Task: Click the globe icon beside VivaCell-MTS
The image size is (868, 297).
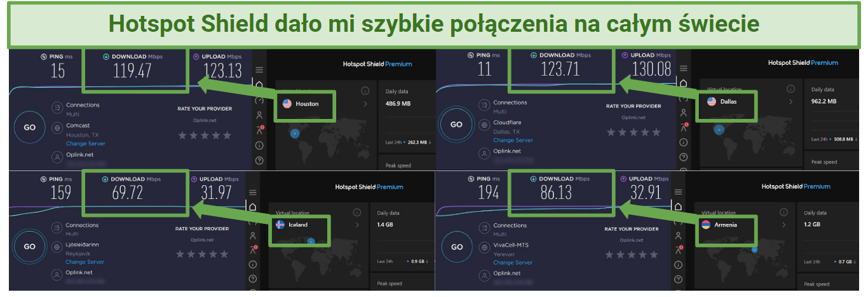Action: point(483,247)
